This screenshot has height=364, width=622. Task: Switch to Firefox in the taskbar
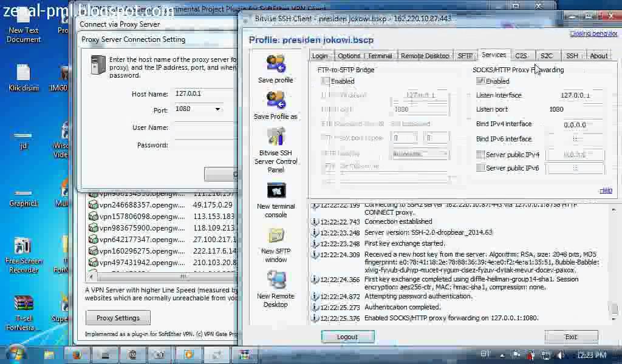point(76,354)
